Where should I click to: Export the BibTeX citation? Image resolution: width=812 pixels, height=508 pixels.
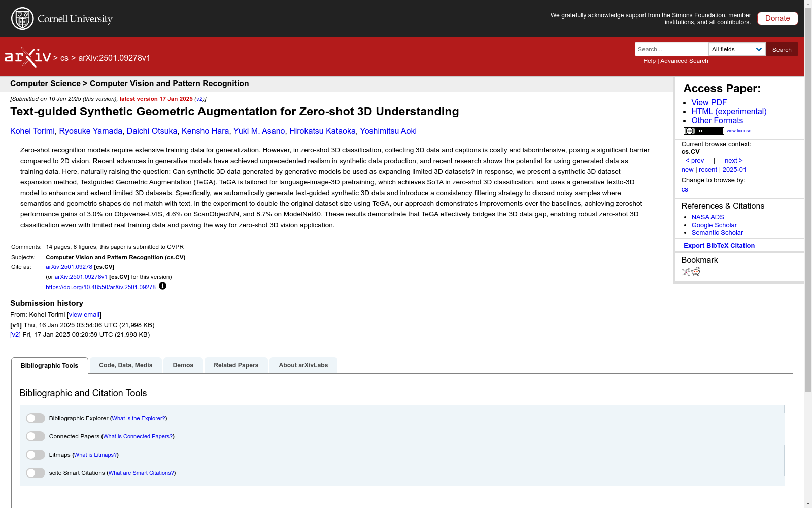(x=719, y=245)
